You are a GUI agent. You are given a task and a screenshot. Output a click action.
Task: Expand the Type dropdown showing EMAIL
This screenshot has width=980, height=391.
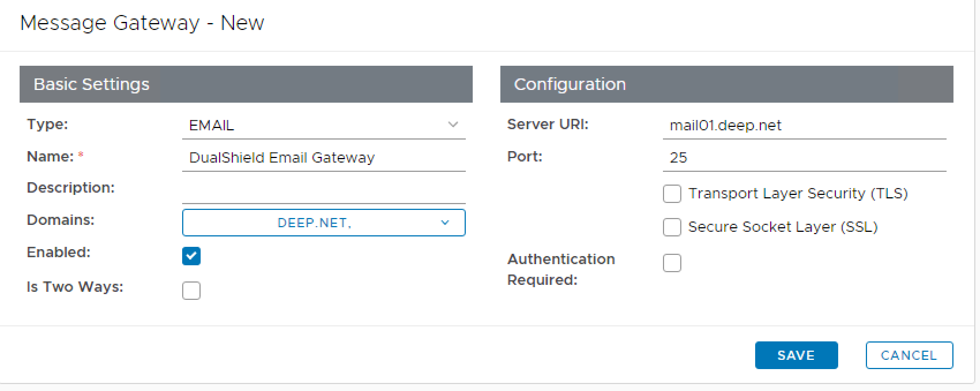[x=323, y=125]
